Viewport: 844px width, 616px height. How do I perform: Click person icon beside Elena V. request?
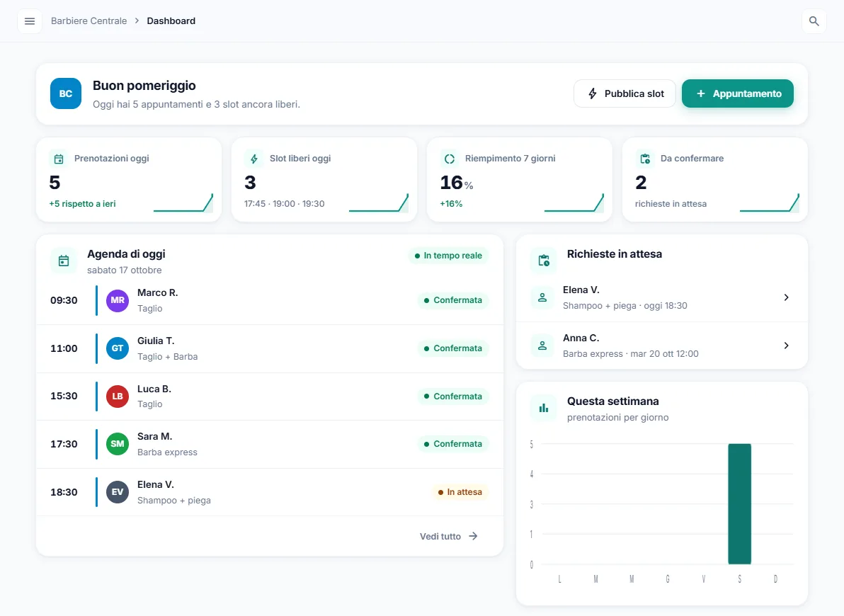(x=542, y=297)
